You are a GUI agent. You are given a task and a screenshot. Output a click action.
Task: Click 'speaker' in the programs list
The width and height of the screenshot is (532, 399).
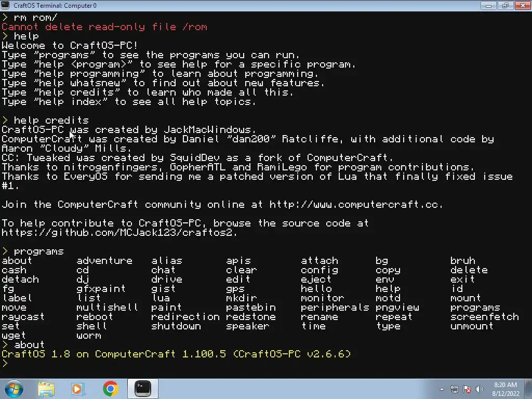pyautogui.click(x=248, y=327)
